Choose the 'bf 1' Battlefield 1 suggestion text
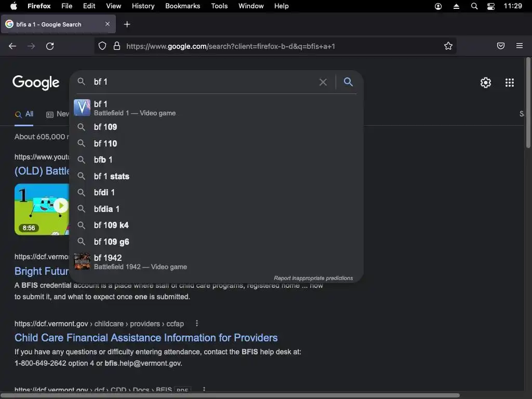Screen dimensions: 532x399 101,104
